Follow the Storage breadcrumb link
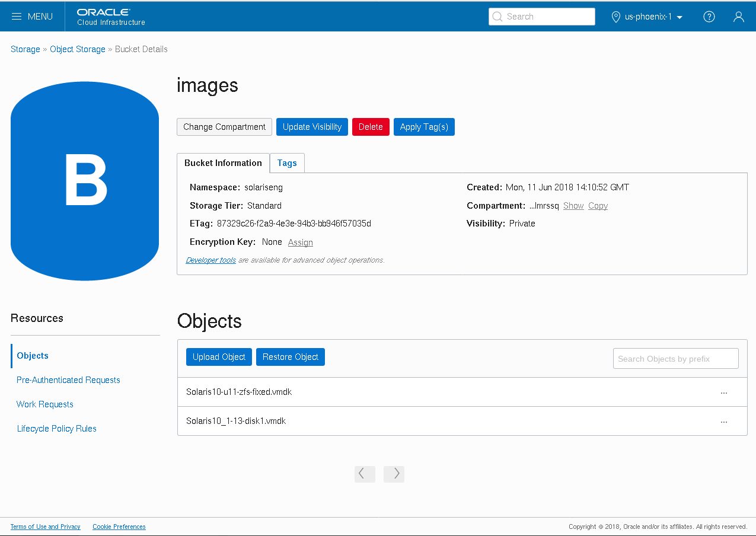 (25, 49)
